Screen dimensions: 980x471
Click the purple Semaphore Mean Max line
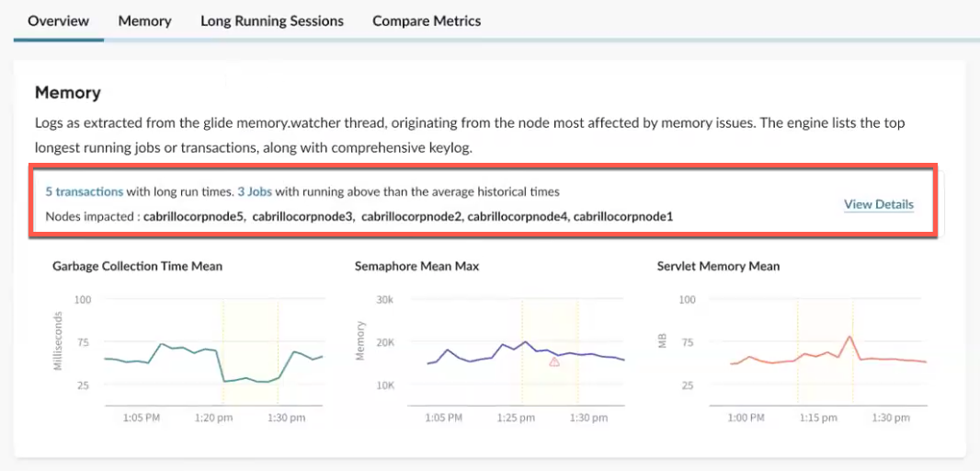pyautogui.click(x=526, y=353)
